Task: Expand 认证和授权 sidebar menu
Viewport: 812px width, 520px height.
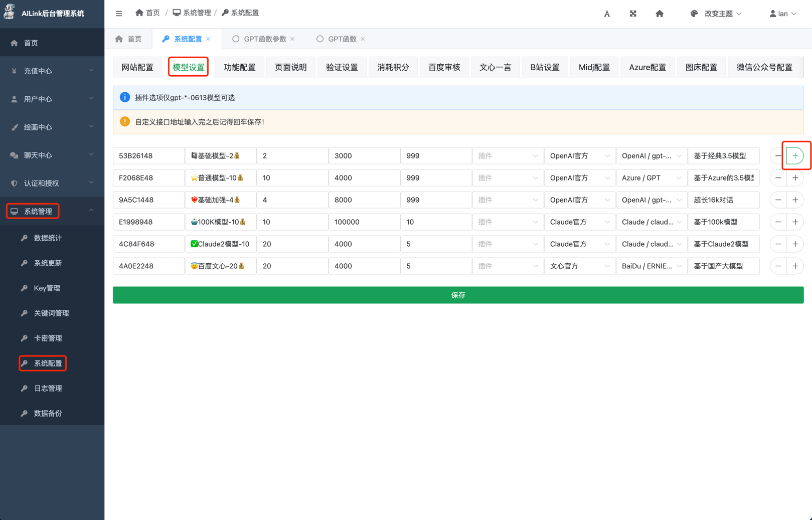Action: pos(52,184)
